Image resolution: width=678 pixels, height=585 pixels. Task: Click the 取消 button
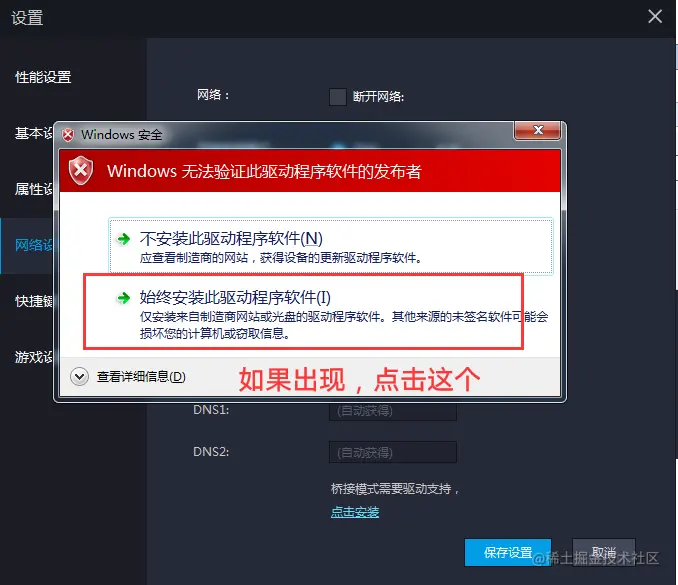(604, 552)
